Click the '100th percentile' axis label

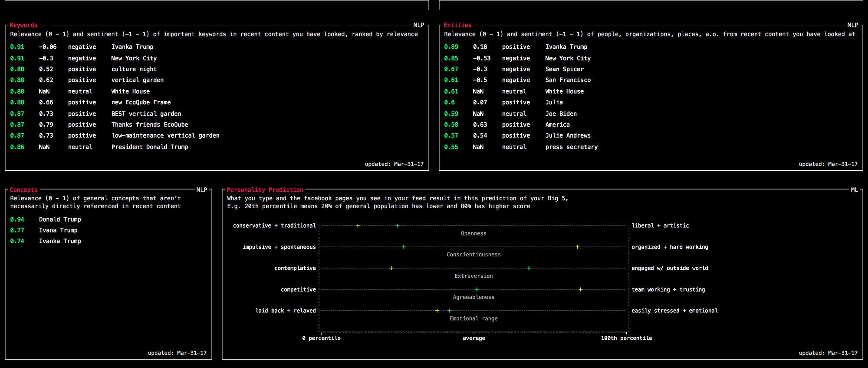coord(626,338)
